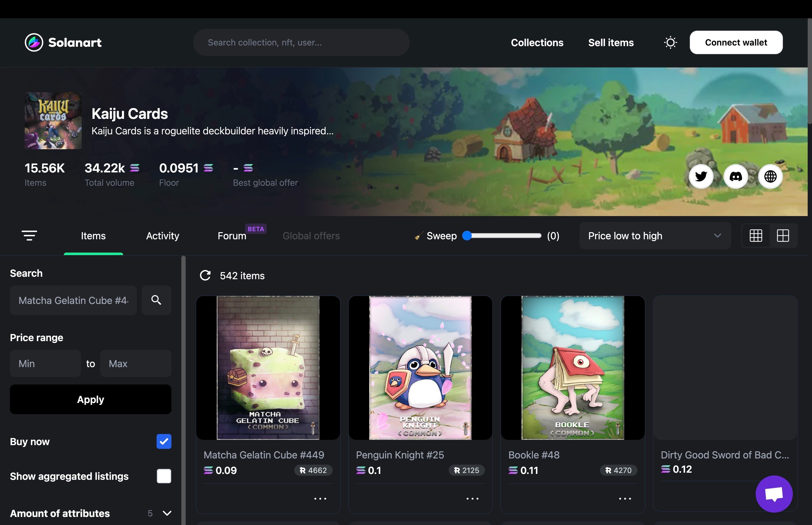Image resolution: width=812 pixels, height=525 pixels.
Task: Open the Kaiju Cards Twitter link
Action: pyautogui.click(x=701, y=176)
